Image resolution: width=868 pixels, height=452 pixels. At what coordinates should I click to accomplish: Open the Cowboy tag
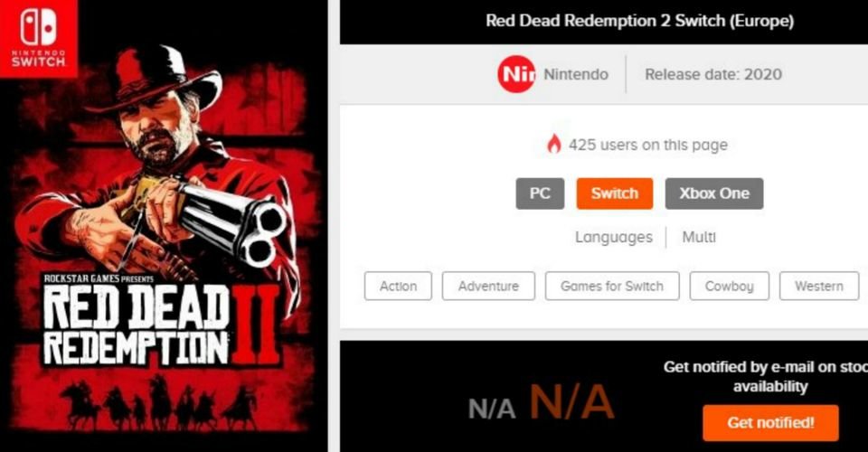(729, 286)
